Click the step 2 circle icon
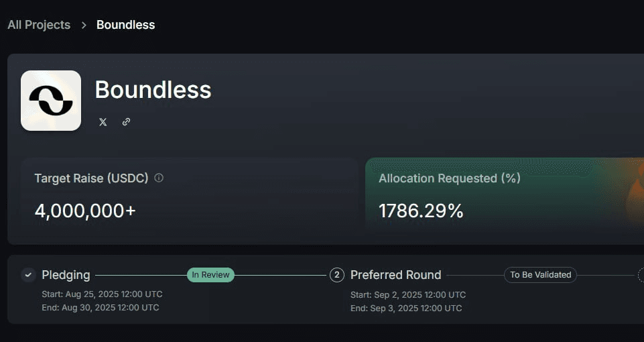 coord(337,275)
